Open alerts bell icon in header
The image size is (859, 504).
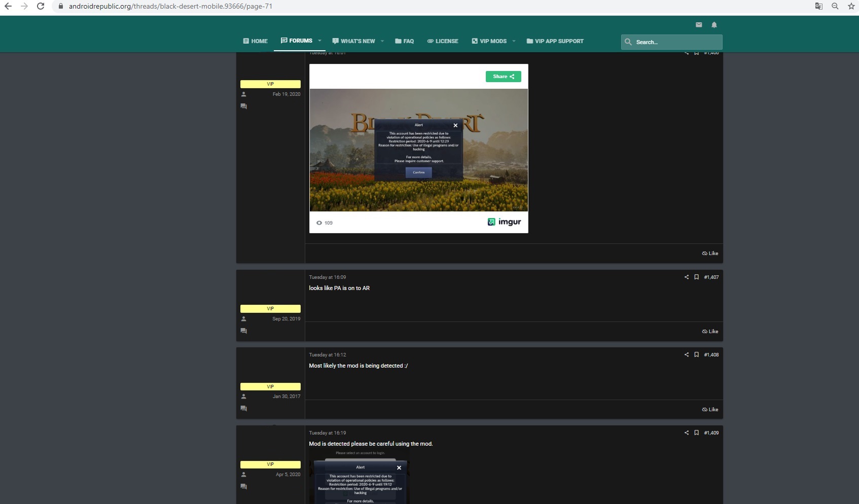[714, 25]
